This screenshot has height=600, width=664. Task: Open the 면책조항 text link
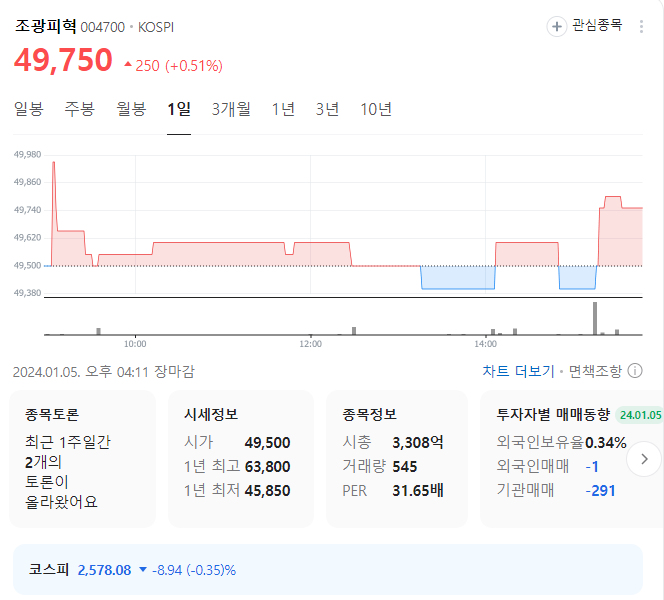coord(595,371)
